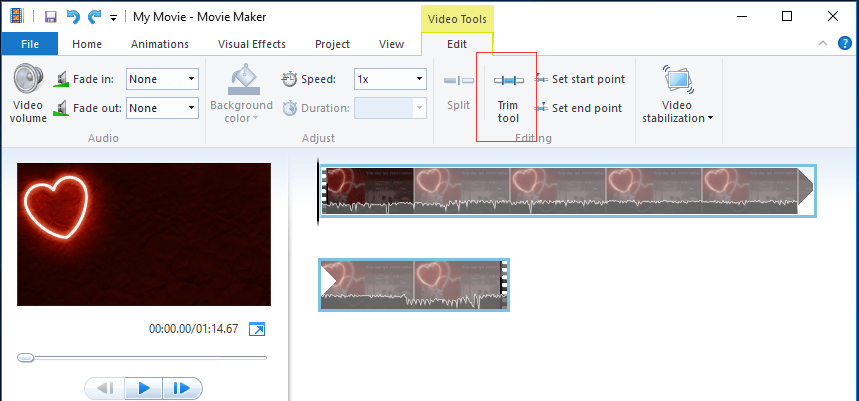
Task: Click the preview seek slider handle
Action: pyautogui.click(x=26, y=357)
